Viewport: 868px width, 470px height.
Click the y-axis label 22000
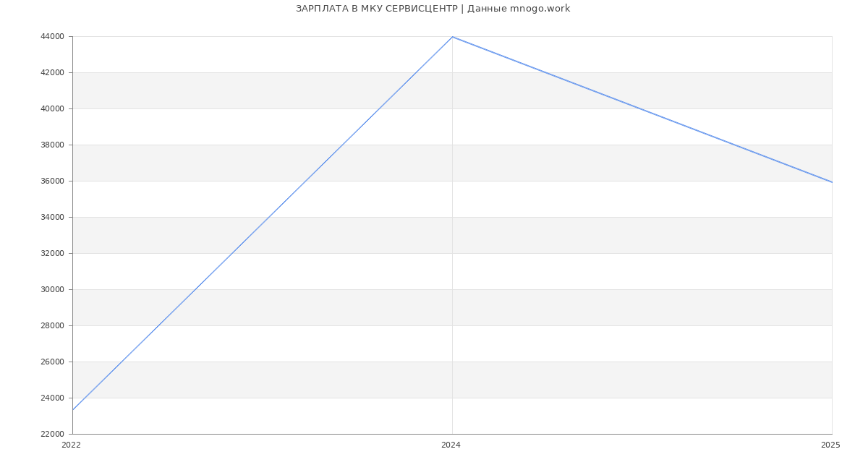[53, 434]
